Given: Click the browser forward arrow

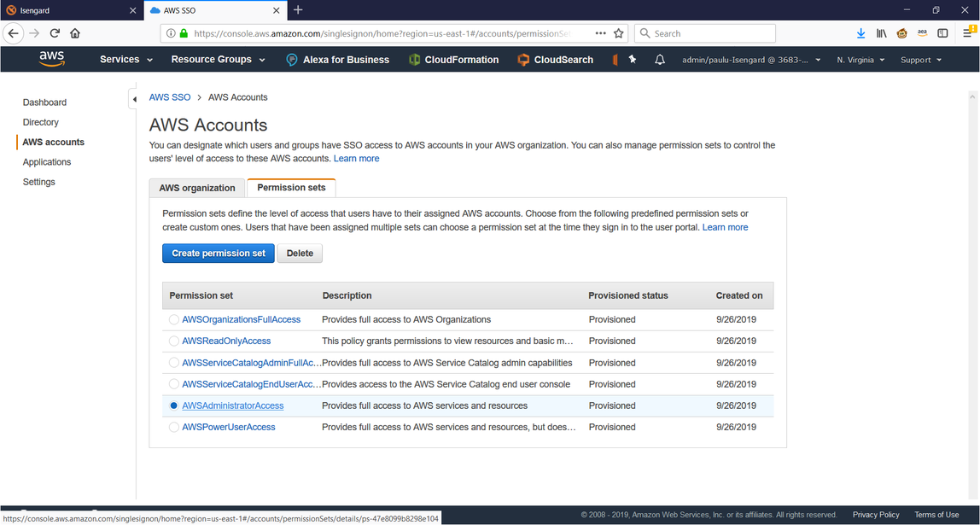Looking at the screenshot, I should tap(34, 33).
